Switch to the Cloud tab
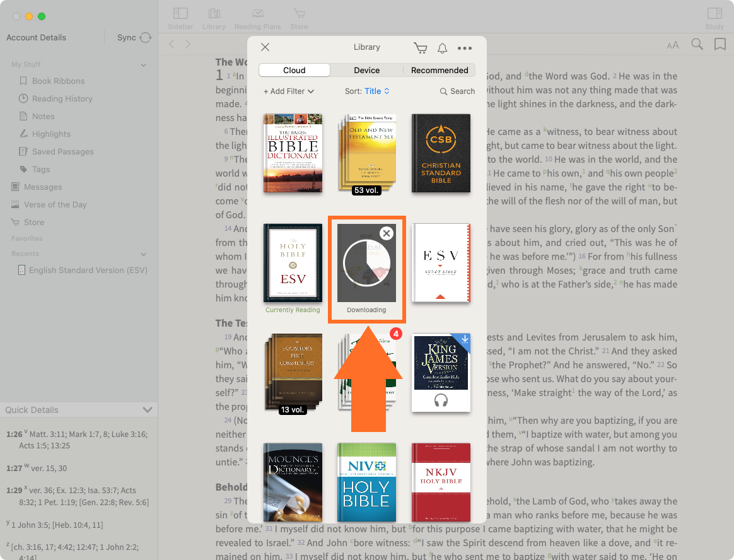This screenshot has width=734, height=560. pos(294,70)
